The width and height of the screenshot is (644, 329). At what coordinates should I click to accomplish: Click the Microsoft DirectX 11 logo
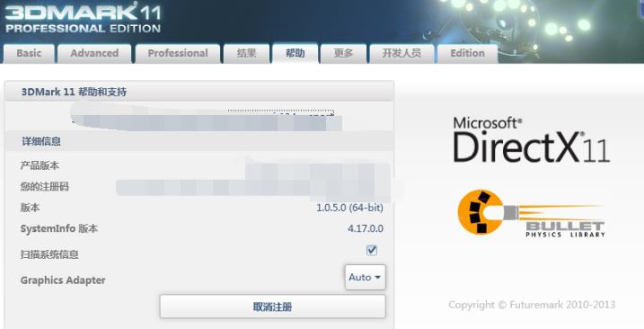531,140
